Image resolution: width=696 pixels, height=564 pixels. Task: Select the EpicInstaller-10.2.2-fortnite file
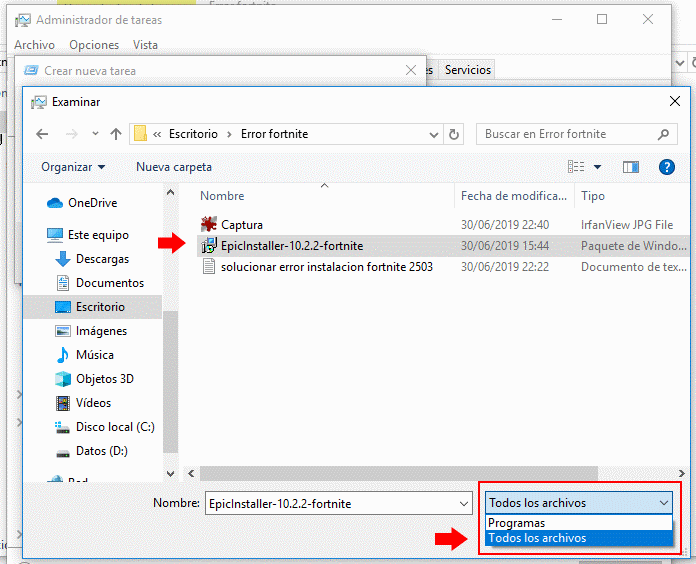click(291, 245)
